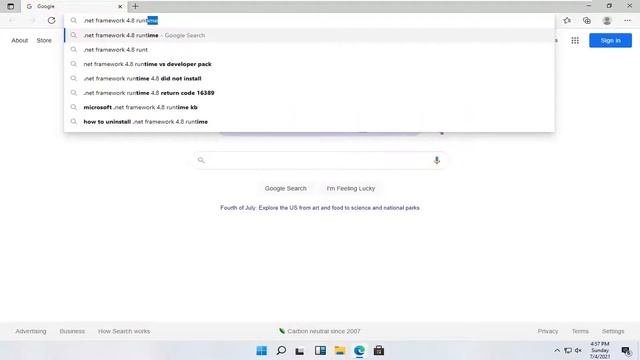Select suggestion '.net framework 4.8 runt'
640x360 pixels.
[309, 50]
